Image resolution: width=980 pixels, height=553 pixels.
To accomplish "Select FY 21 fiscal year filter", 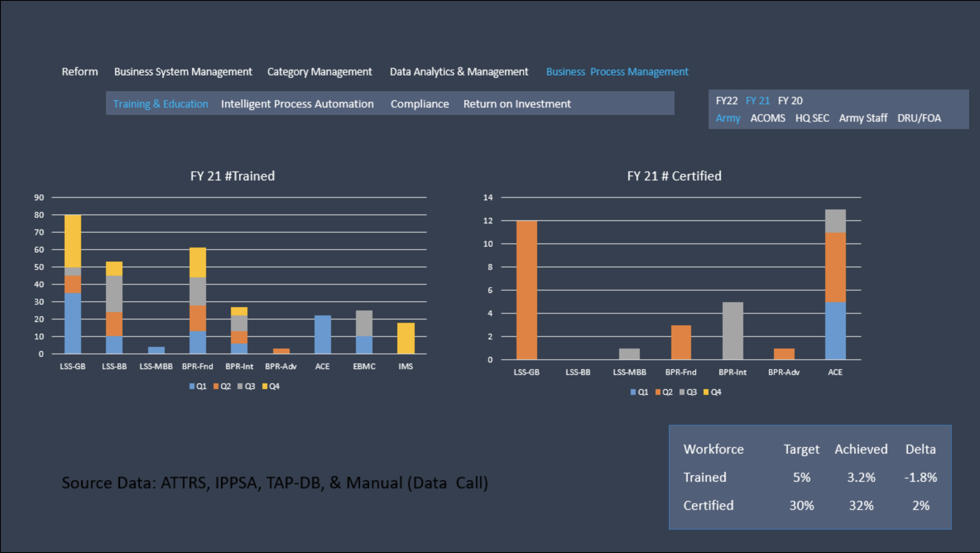I will [758, 101].
